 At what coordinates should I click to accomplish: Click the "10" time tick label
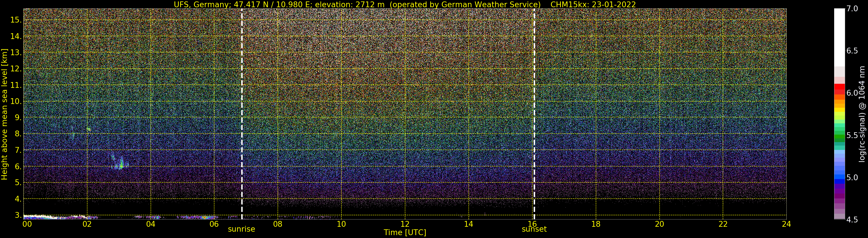[341, 224]
